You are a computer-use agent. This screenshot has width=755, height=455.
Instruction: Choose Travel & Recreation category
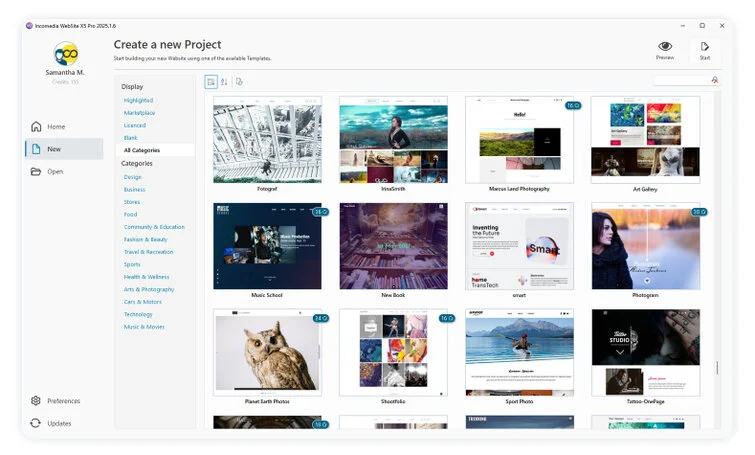148,252
